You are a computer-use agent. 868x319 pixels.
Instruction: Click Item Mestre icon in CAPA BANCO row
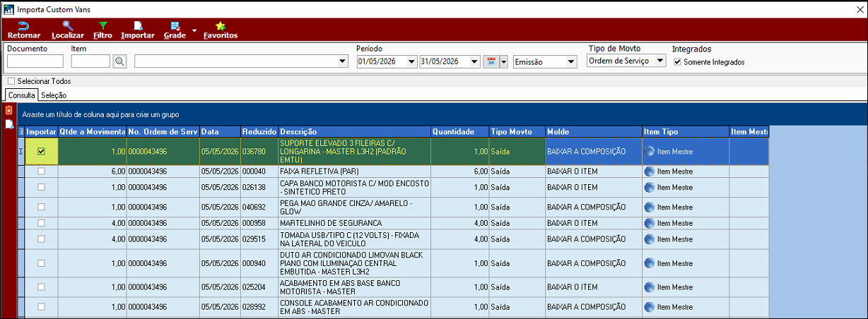(650, 187)
